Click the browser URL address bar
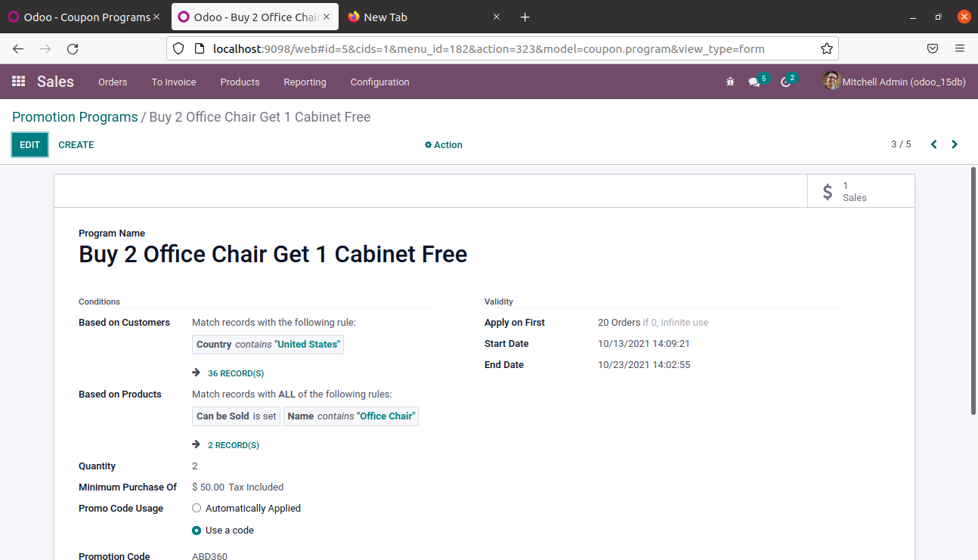978x560 pixels. coord(503,48)
